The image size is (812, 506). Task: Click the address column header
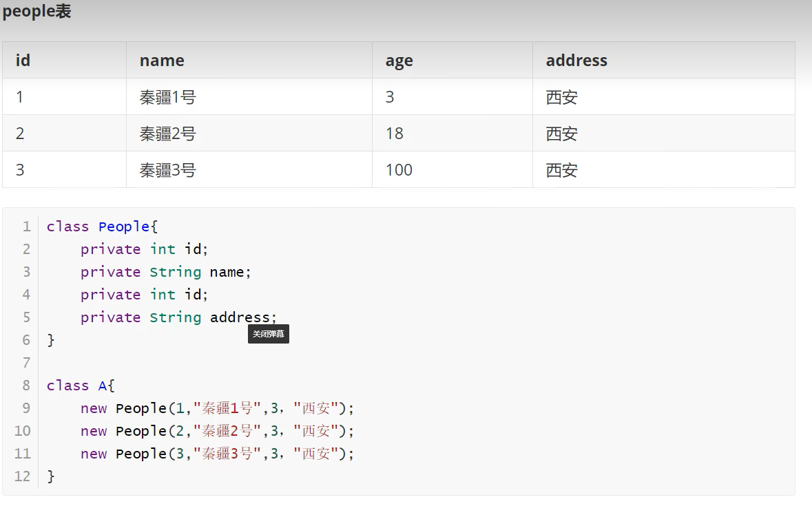coord(576,61)
